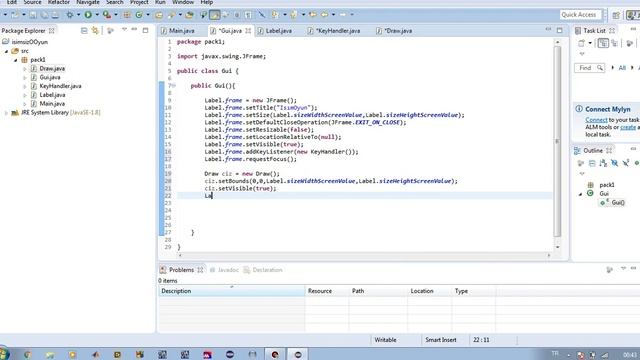Click Collapse All icon in Outline view
Image resolution: width=640 pixels, height=360 pixels.
(x=592, y=163)
